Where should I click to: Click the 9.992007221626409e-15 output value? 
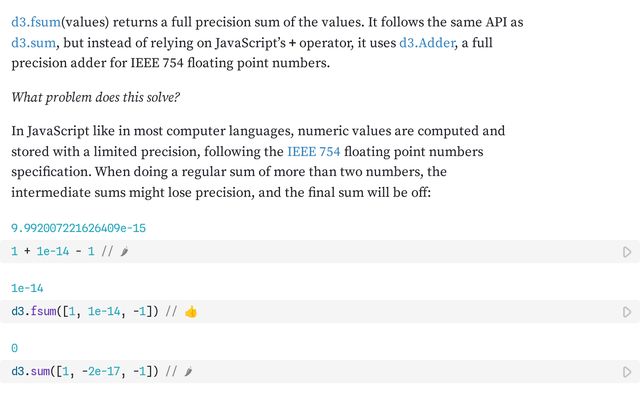[80, 227]
